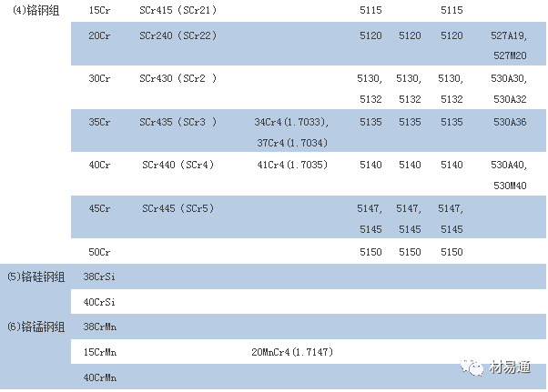
Task: Click the 15Cr grade cell
Action: coord(99,10)
